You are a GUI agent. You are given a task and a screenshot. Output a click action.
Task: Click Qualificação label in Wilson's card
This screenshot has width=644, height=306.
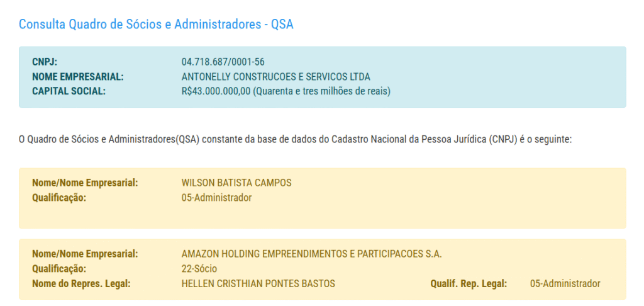point(58,198)
